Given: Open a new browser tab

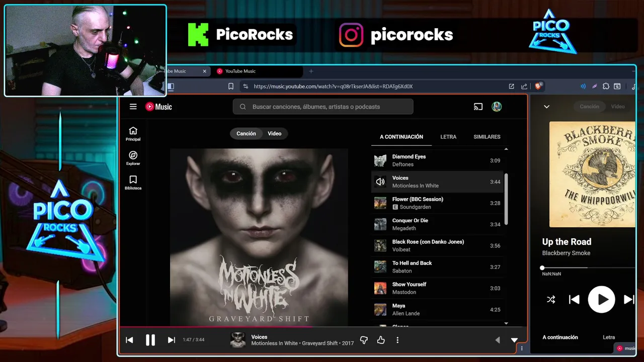Looking at the screenshot, I should pyautogui.click(x=311, y=71).
